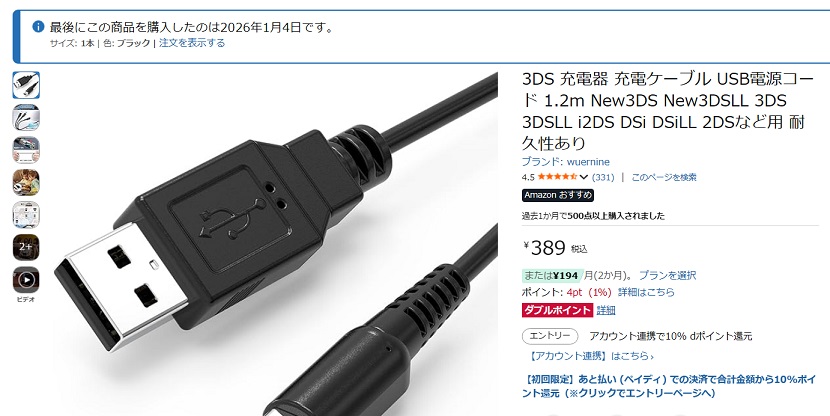Select the fifth product thumbnail image
The height and width of the screenshot is (416, 830).
click(26, 215)
